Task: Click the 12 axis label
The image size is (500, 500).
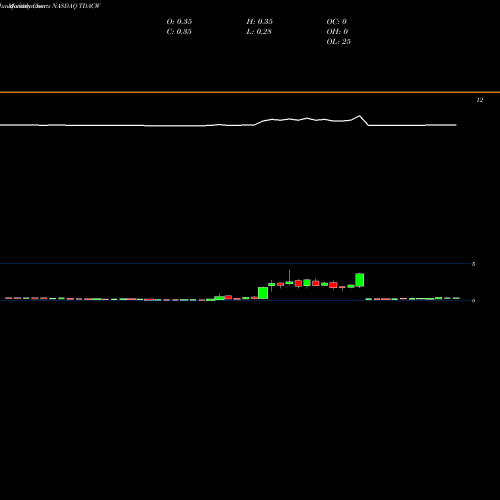Action: (x=480, y=100)
